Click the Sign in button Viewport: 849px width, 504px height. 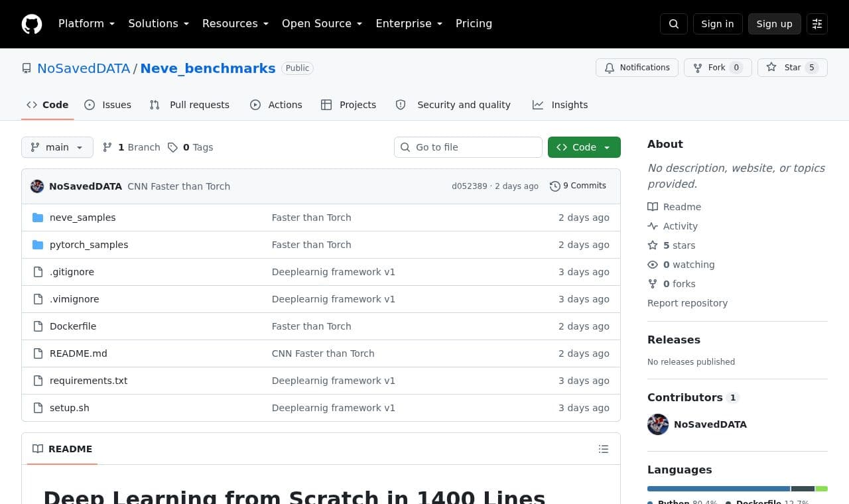(718, 24)
